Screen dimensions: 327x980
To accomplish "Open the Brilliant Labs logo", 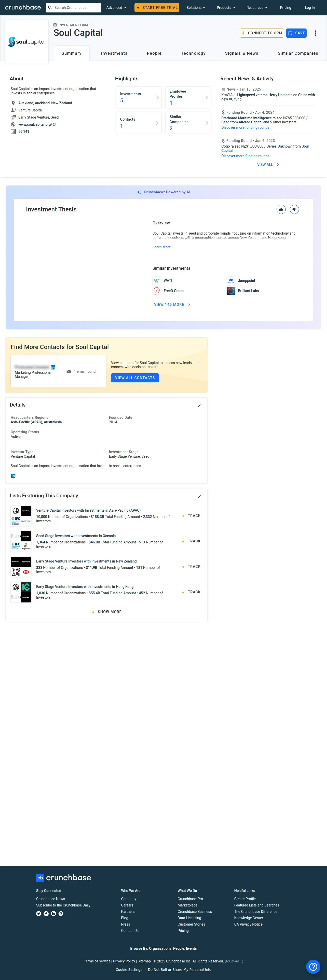I will click(231, 291).
